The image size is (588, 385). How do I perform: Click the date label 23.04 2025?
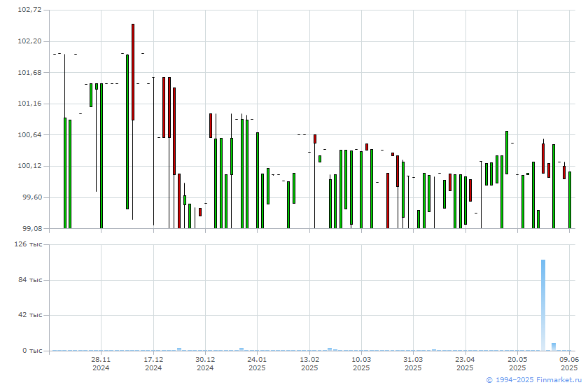465,363
